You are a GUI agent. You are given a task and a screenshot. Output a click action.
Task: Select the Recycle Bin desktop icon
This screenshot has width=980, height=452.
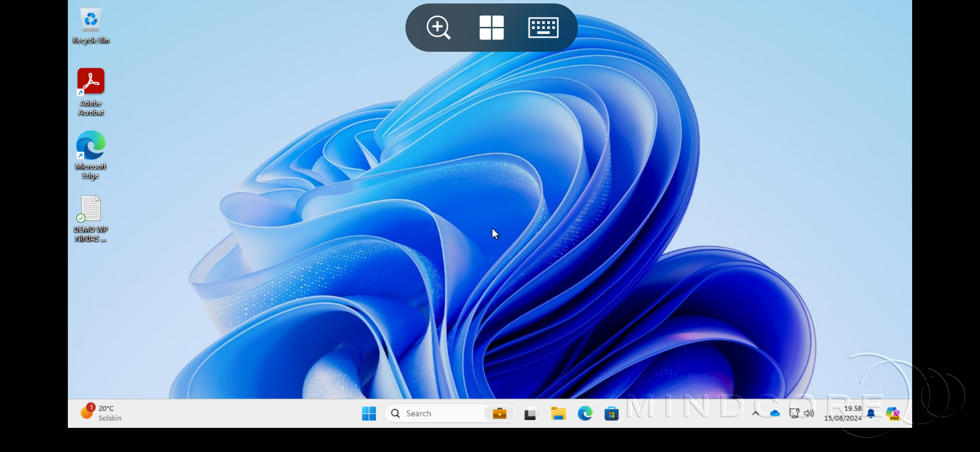[91, 26]
